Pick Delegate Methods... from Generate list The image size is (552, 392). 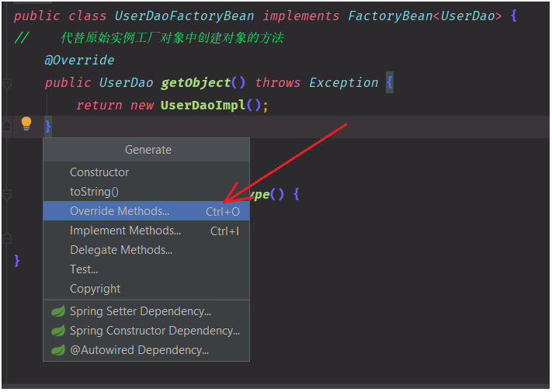(x=146, y=250)
